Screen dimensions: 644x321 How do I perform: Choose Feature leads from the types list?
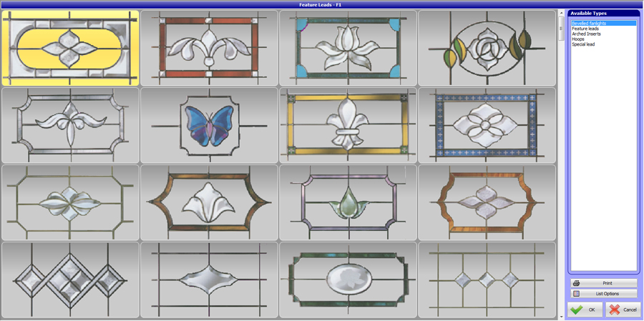click(585, 29)
